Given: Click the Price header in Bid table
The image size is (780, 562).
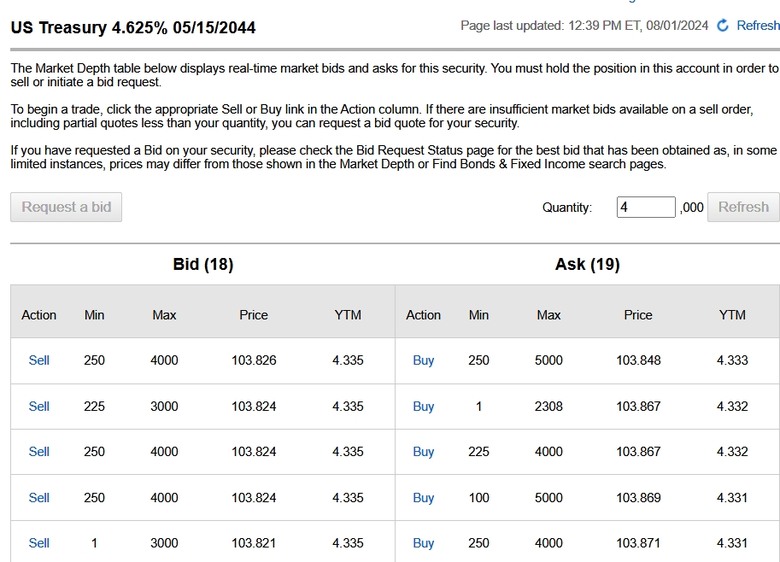Looking at the screenshot, I should (x=254, y=315).
